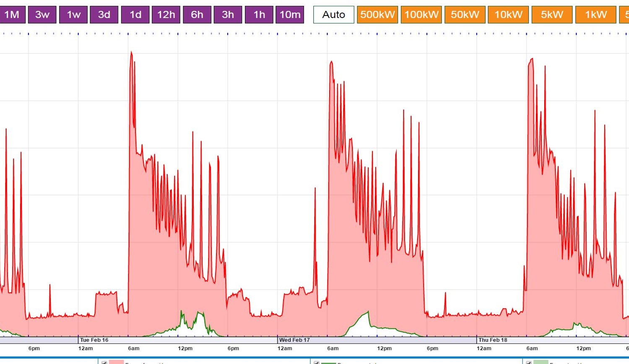Show the 1d time window

[135, 15]
